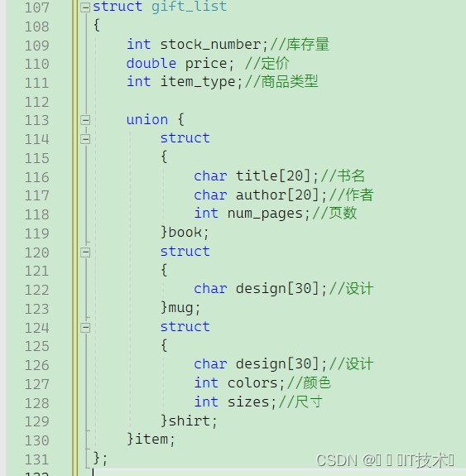Click the union keyword
This screenshot has height=476, width=466.
[x=147, y=119]
